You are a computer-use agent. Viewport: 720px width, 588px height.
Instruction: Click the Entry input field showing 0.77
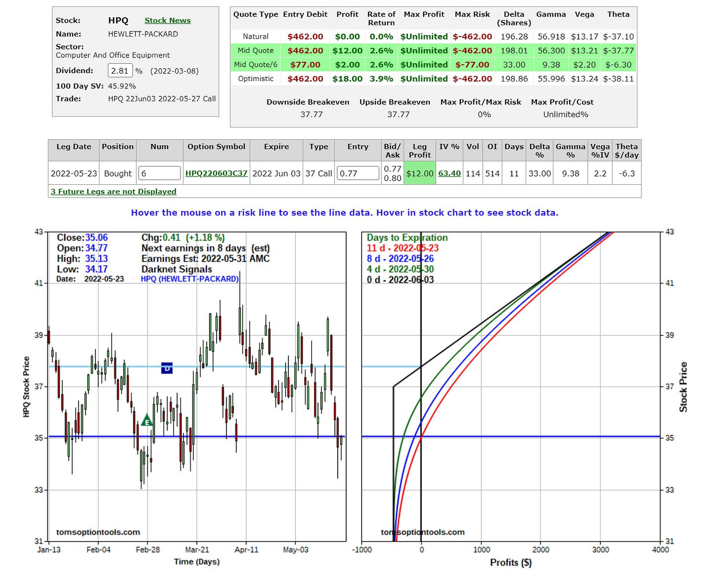(x=358, y=173)
